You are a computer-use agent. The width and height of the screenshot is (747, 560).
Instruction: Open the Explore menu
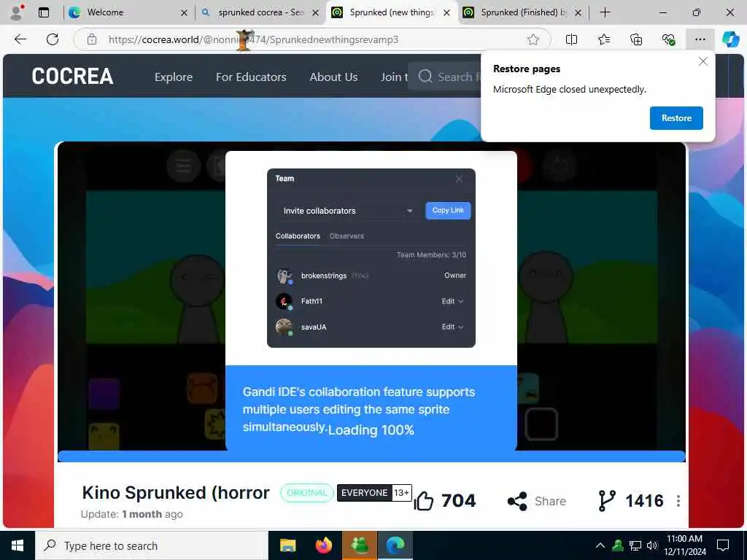[x=174, y=77]
